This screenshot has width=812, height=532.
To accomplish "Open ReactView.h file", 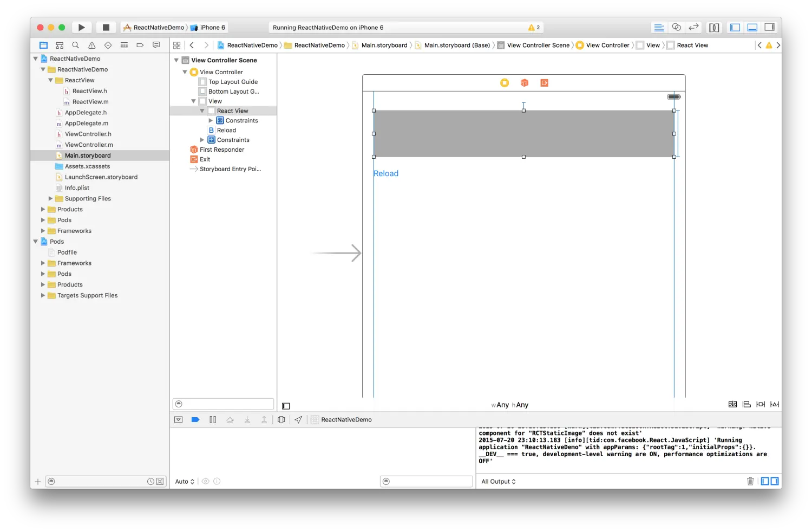I will click(x=85, y=91).
